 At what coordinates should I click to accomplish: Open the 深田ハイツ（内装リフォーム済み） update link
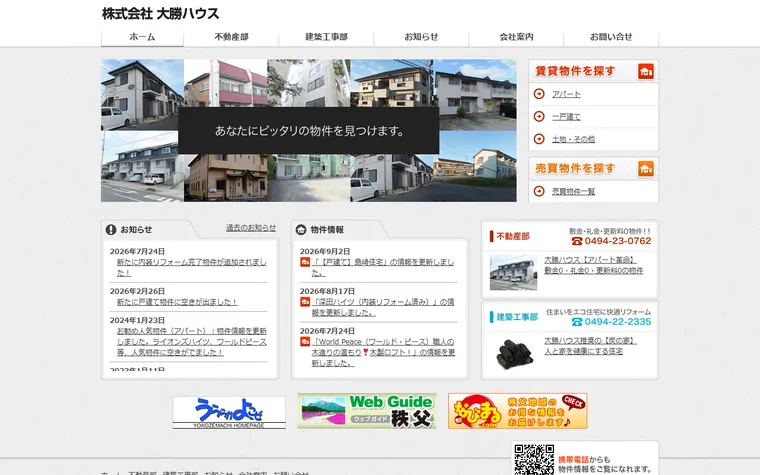(x=383, y=307)
